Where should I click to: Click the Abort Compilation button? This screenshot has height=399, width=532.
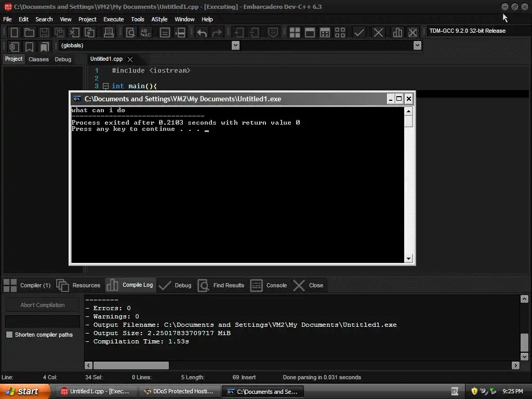43,305
